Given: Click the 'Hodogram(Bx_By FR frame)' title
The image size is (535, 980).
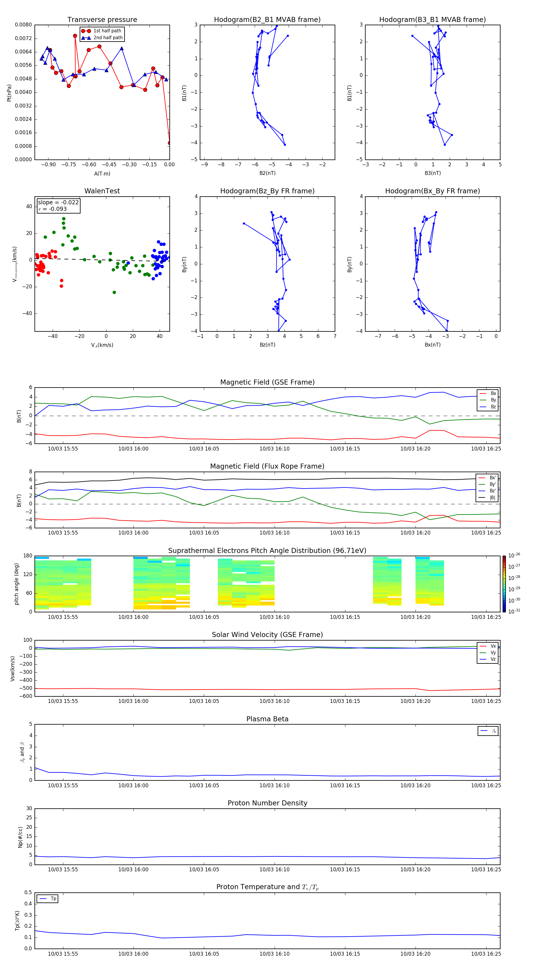Looking at the screenshot, I should pyautogui.click(x=432, y=191).
